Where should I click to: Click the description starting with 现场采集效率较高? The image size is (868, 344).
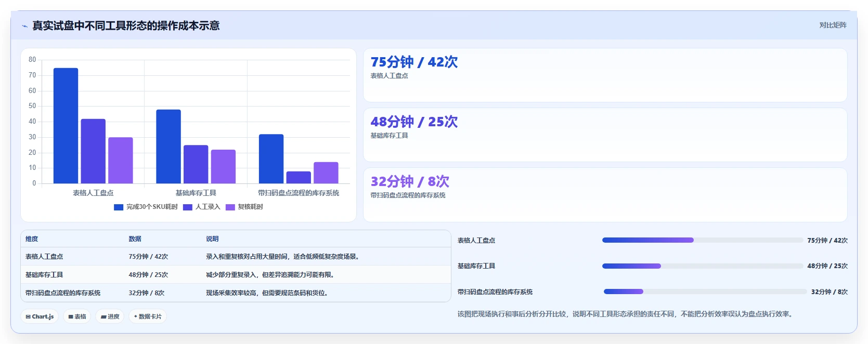click(x=268, y=293)
